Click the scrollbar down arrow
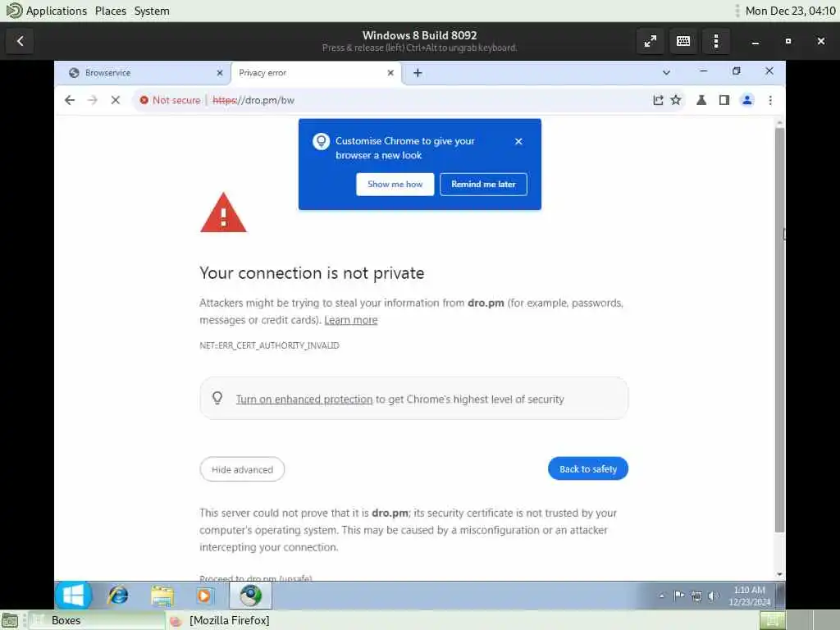The width and height of the screenshot is (840, 630). [x=779, y=573]
